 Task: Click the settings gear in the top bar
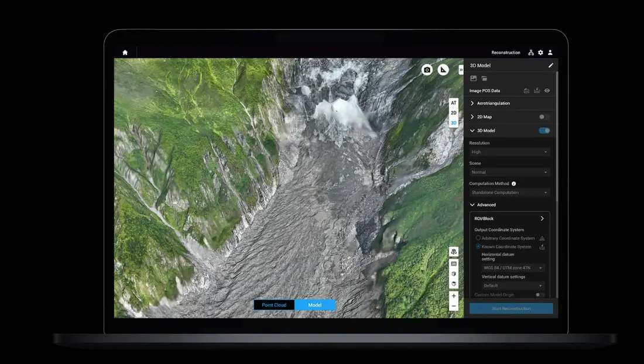(x=540, y=52)
